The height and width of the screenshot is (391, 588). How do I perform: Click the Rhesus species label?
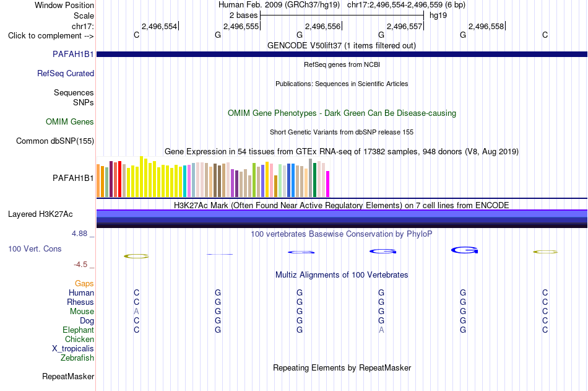click(x=80, y=302)
